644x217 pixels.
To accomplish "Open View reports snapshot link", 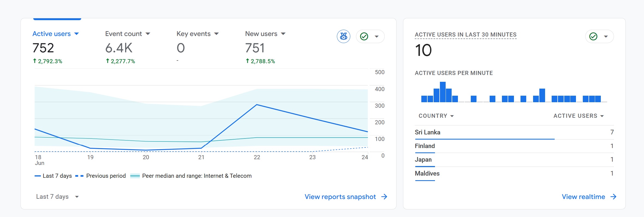I will (340, 197).
